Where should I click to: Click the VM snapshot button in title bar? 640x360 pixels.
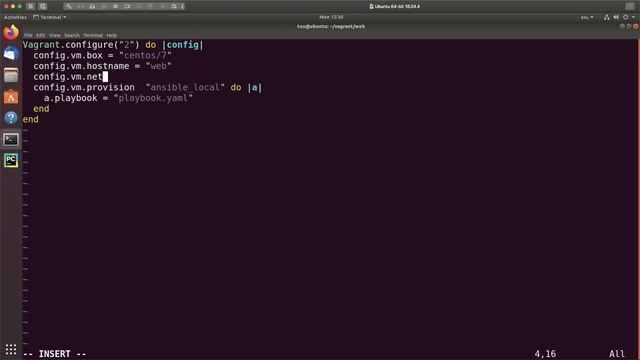[43, 7]
